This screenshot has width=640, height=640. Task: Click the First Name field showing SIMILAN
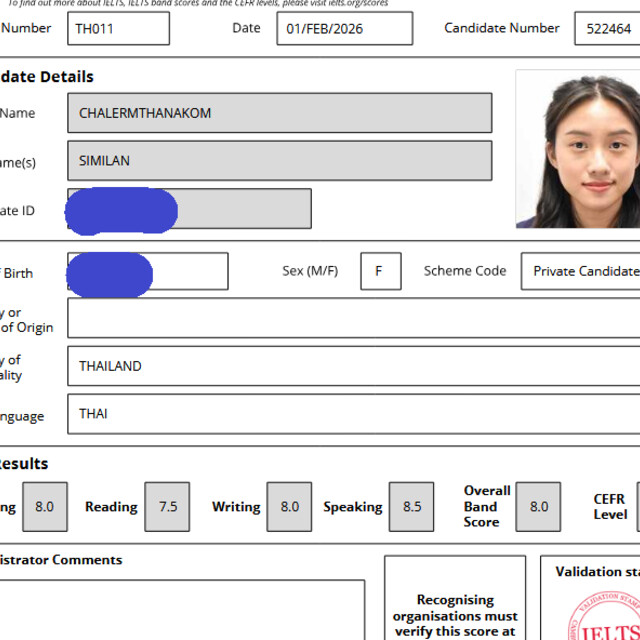279,161
